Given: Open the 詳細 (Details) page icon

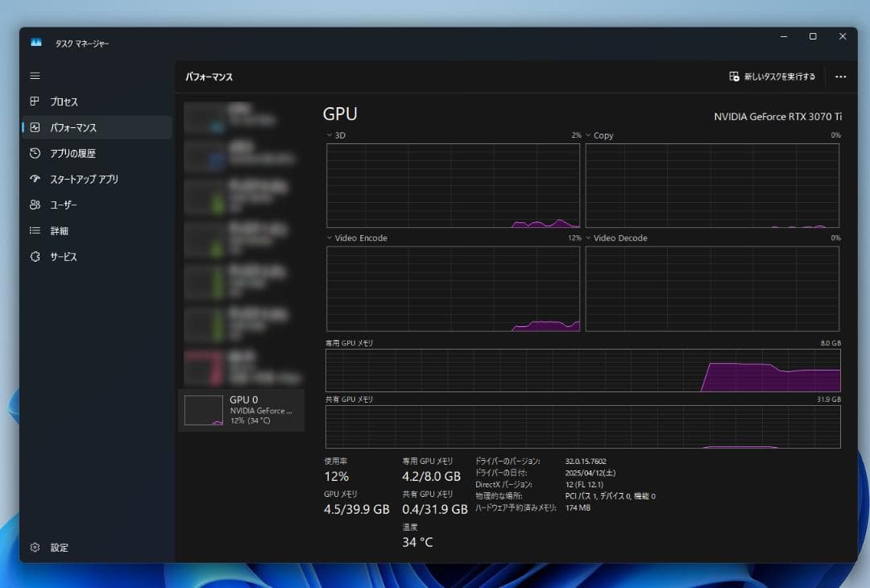Looking at the screenshot, I should tap(34, 230).
